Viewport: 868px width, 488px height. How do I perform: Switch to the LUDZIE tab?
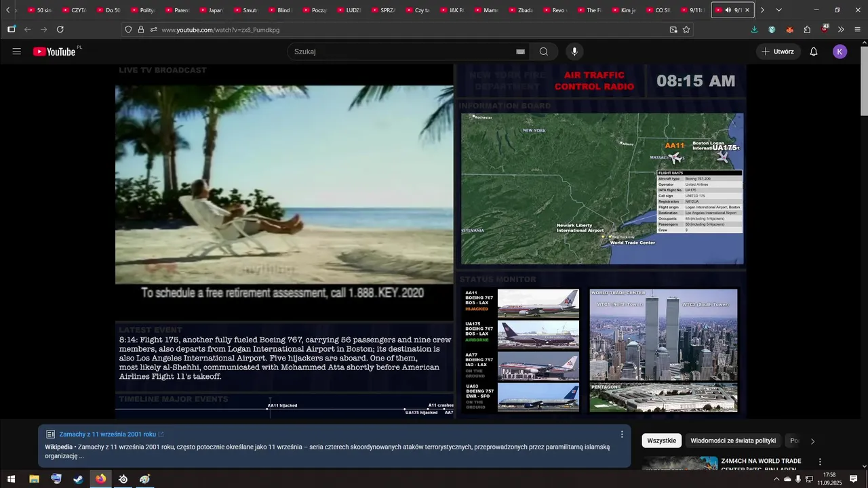(349, 10)
